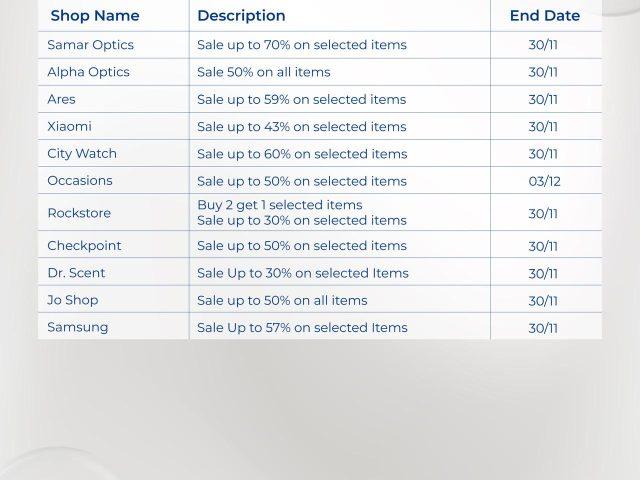Screen dimensions: 640x480
Task: Open the Jo Shop entry
Action: pos(73,300)
